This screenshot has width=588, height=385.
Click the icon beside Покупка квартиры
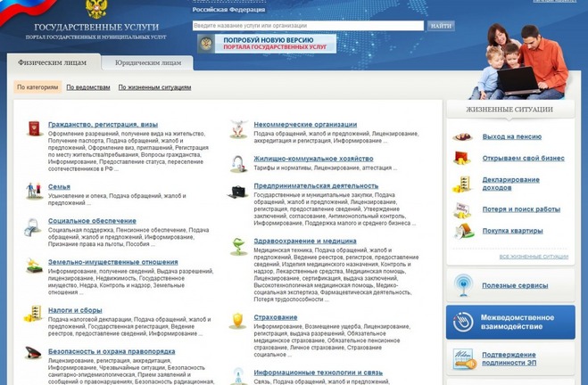(x=462, y=231)
